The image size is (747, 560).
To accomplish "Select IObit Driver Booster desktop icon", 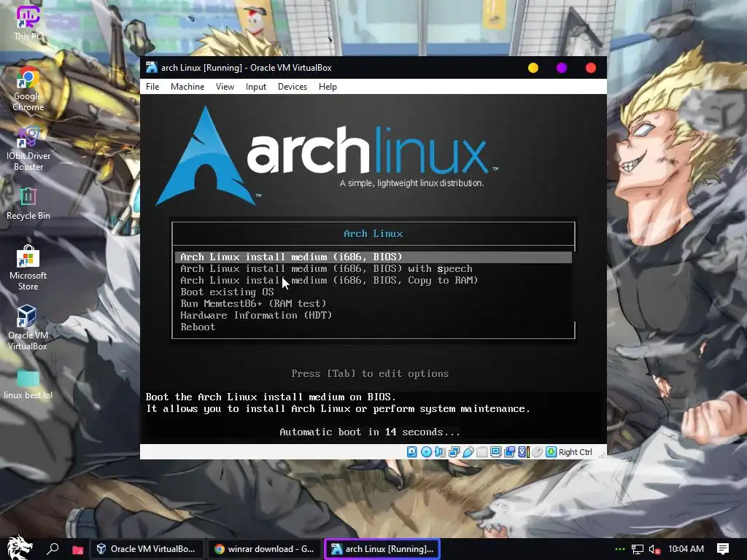I will click(x=28, y=149).
